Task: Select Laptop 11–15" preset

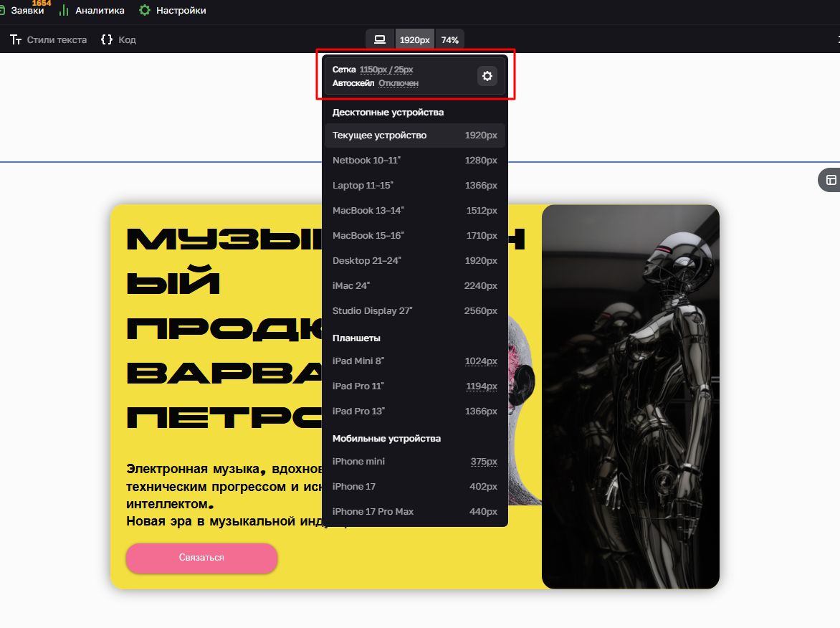Action: pyautogui.click(x=415, y=186)
